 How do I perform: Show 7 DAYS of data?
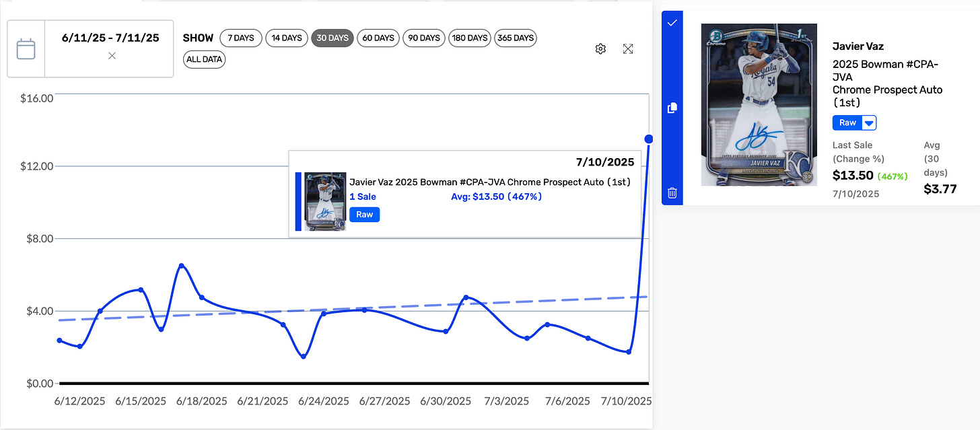[240, 38]
